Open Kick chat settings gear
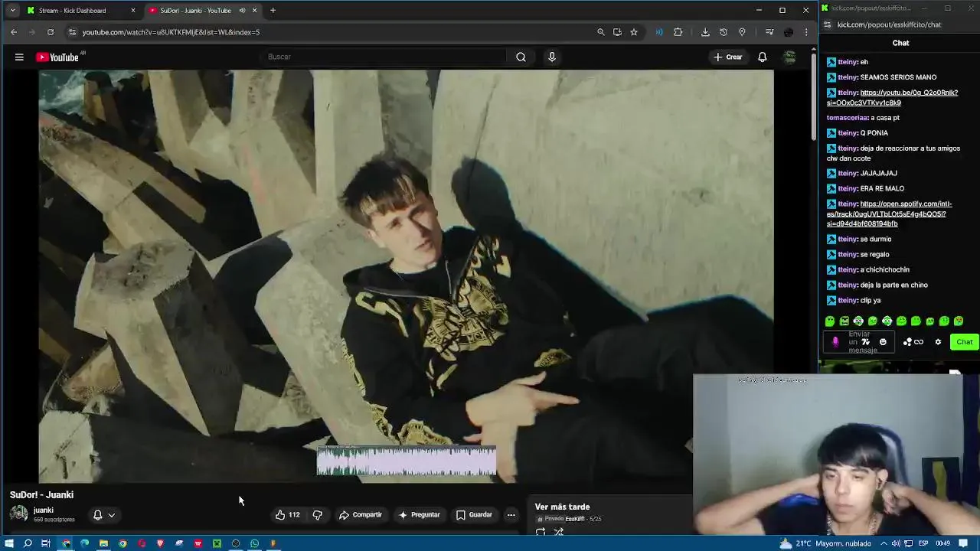 click(x=938, y=342)
